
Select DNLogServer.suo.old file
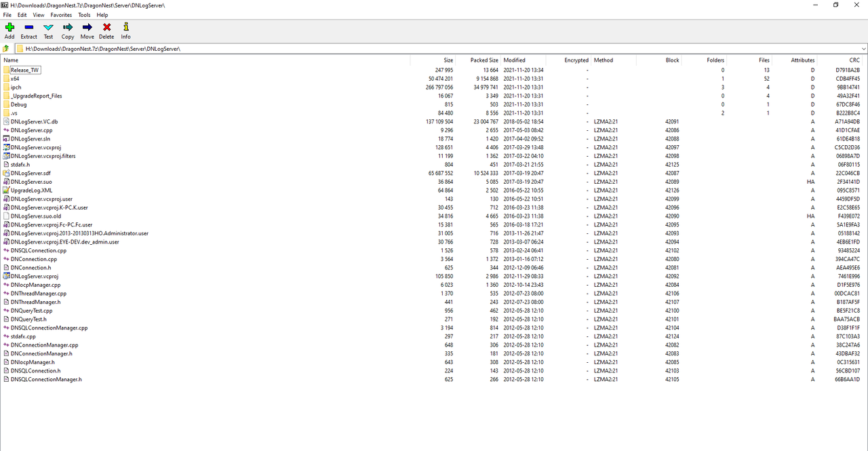pyautogui.click(x=35, y=216)
